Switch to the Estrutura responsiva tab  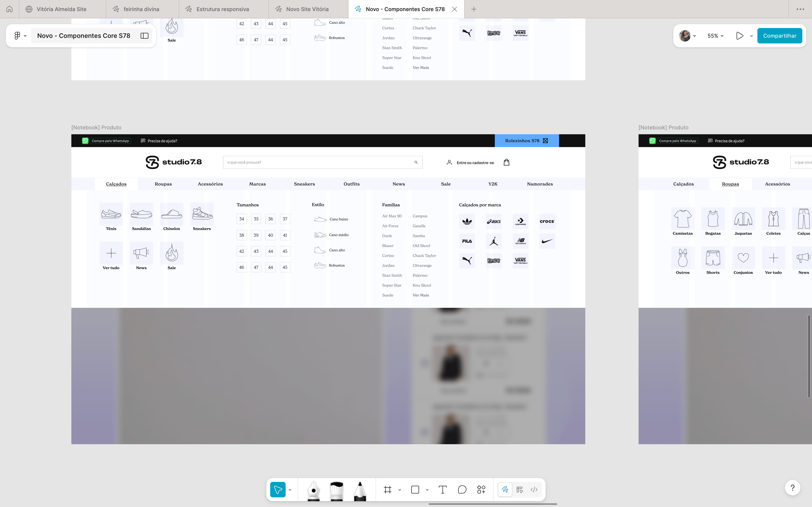pyautogui.click(x=223, y=9)
